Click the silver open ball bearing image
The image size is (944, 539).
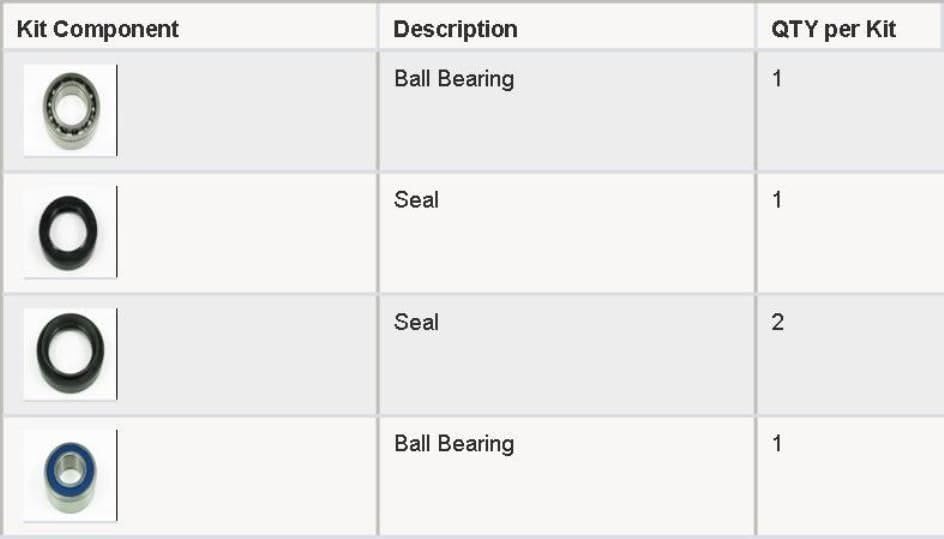point(70,109)
